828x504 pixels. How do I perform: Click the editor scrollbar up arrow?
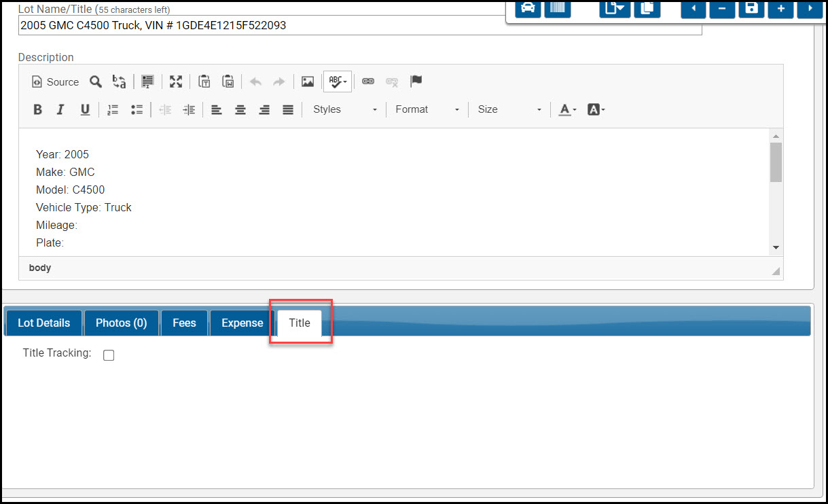tap(776, 135)
